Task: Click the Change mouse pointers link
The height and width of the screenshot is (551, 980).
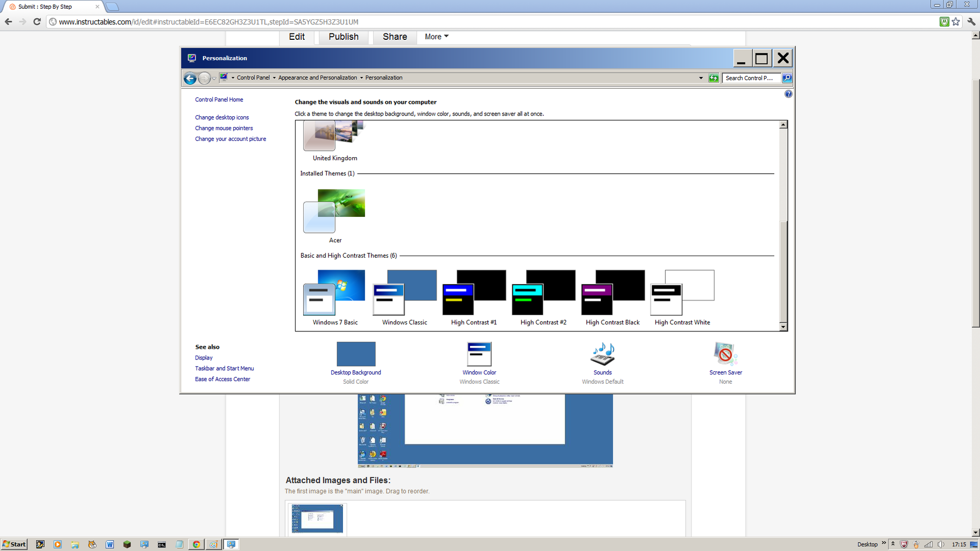Action: [x=223, y=128]
